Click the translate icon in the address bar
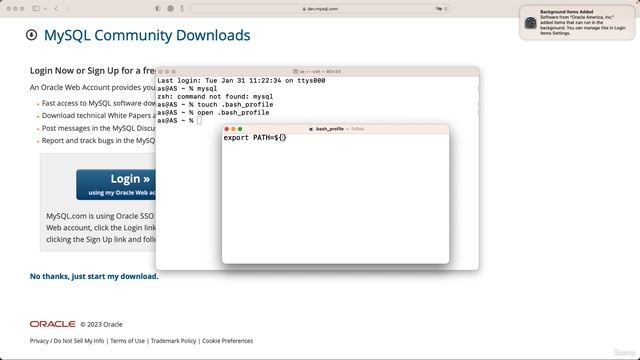 click(438, 9)
